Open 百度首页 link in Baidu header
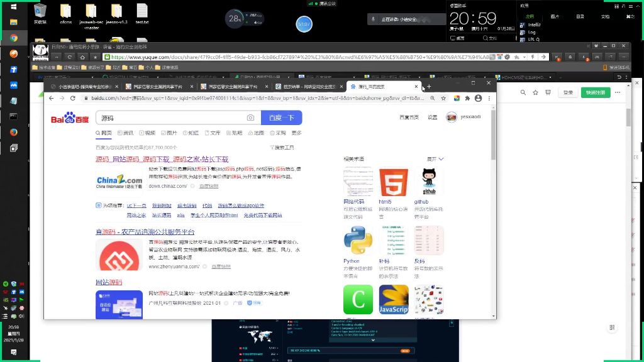644x362 pixels. [x=409, y=118]
